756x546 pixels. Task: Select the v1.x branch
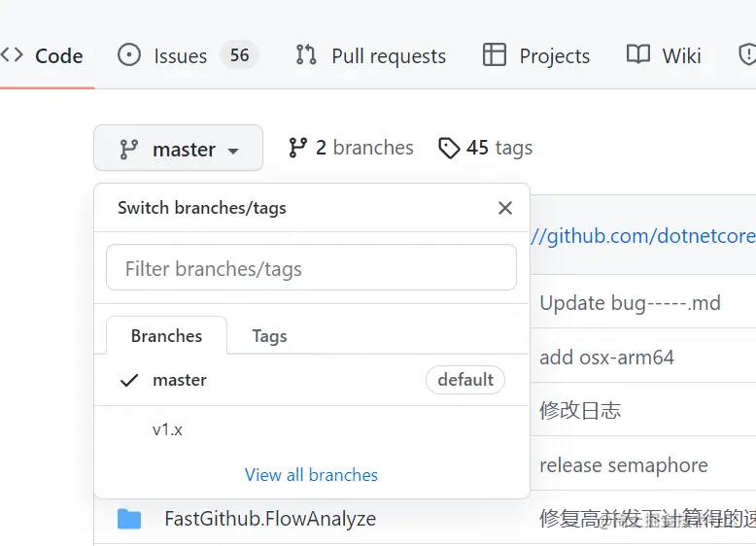312,429
